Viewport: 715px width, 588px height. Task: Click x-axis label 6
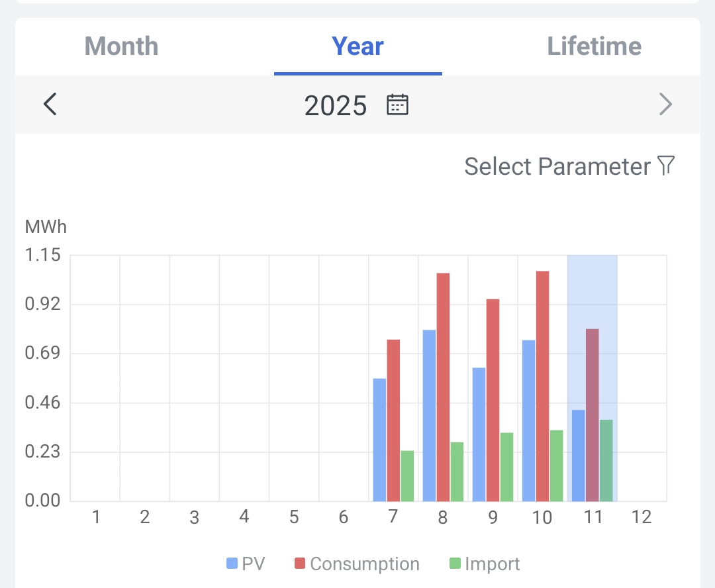coord(344,517)
